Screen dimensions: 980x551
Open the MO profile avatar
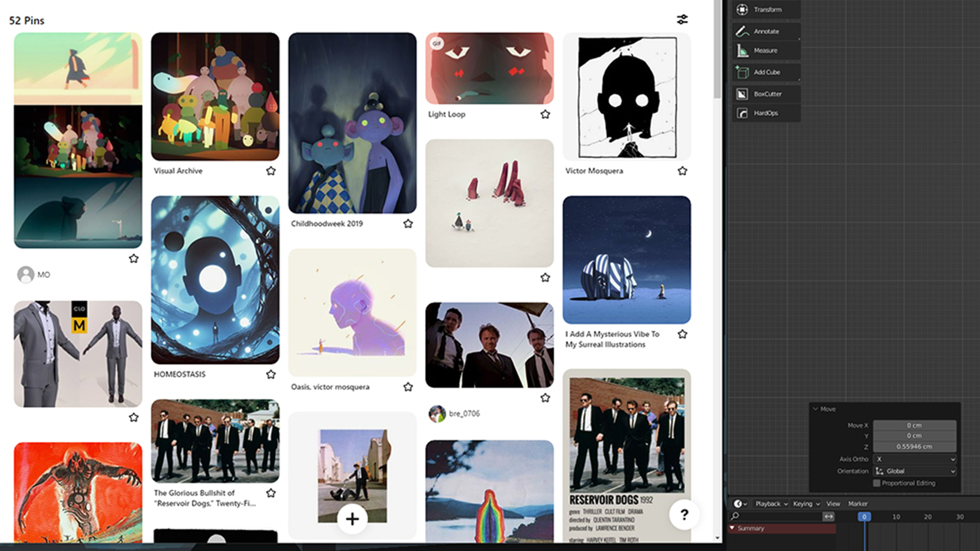(26, 274)
